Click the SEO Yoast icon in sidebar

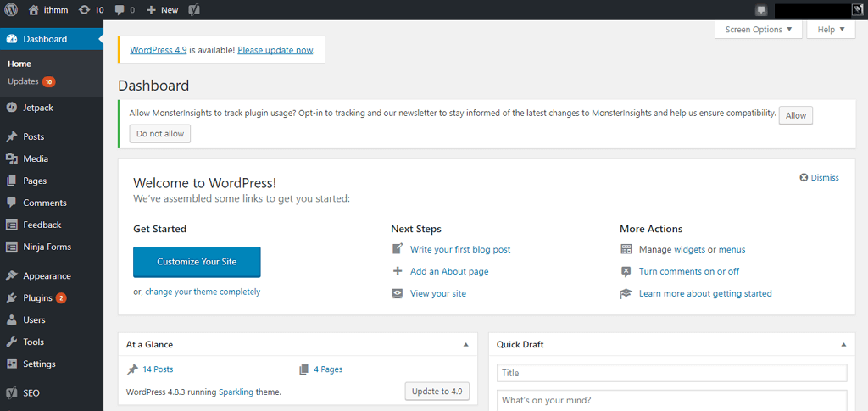coord(12,393)
